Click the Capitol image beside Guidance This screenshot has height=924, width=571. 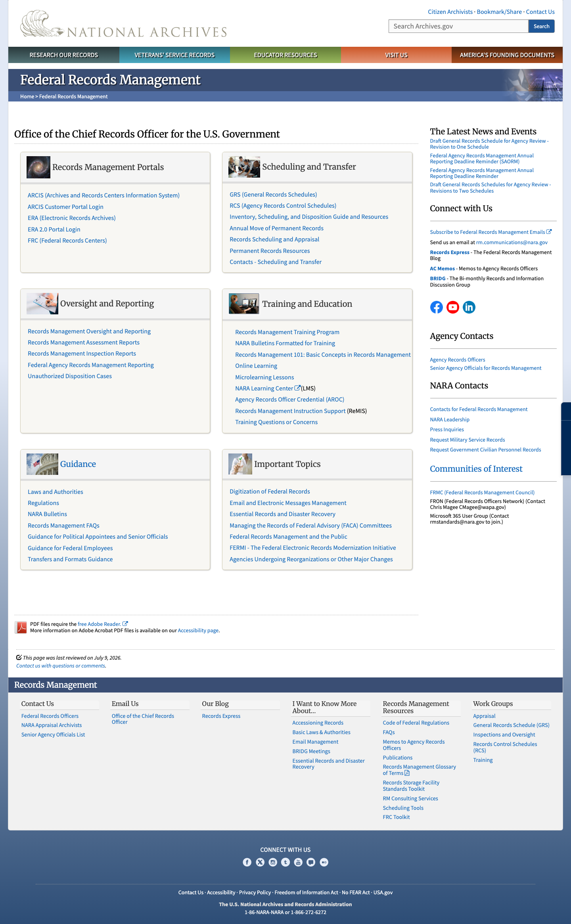pos(42,464)
